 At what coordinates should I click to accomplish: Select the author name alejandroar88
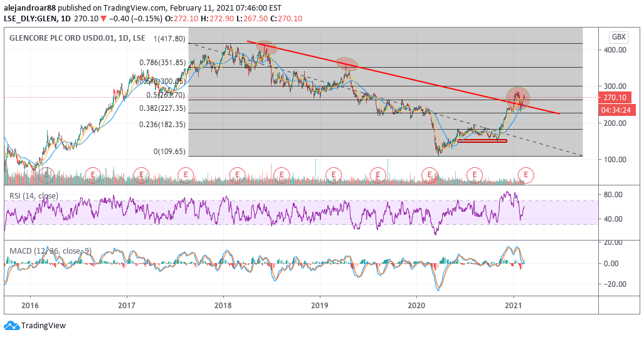click(x=29, y=8)
